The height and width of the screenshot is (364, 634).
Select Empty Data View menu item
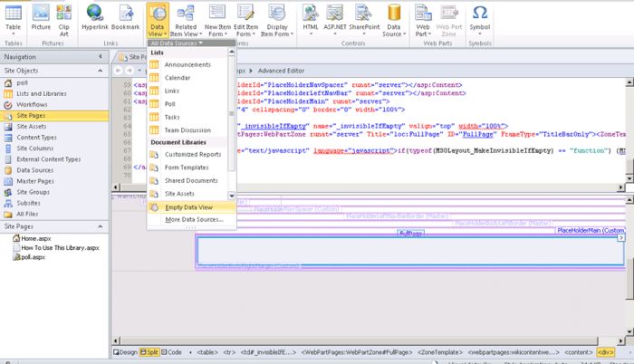187,207
